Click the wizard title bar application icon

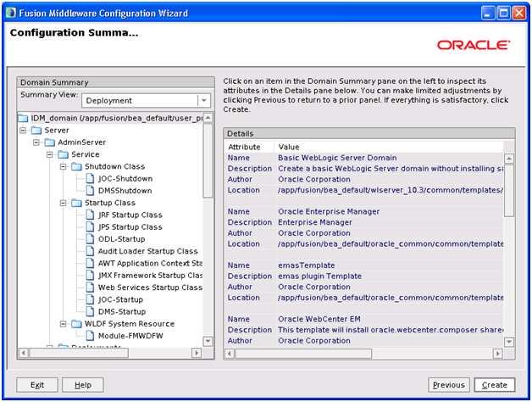click(x=11, y=13)
